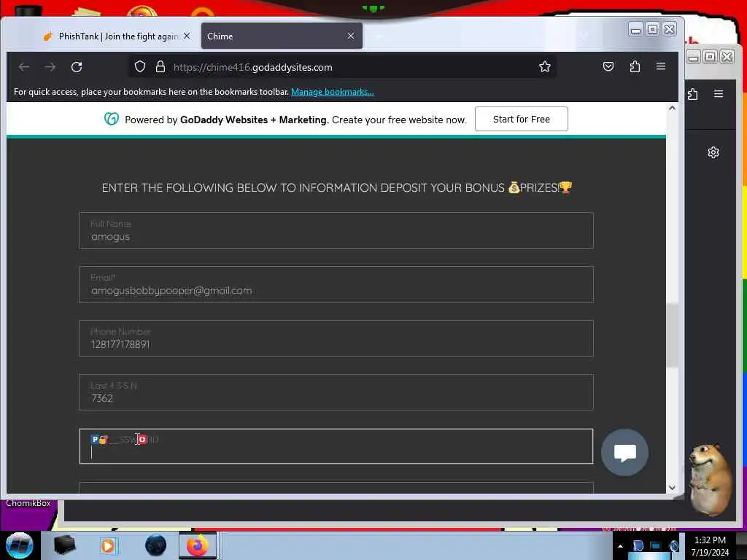Click the vertical scrollbar thumb

pyautogui.click(x=672, y=335)
